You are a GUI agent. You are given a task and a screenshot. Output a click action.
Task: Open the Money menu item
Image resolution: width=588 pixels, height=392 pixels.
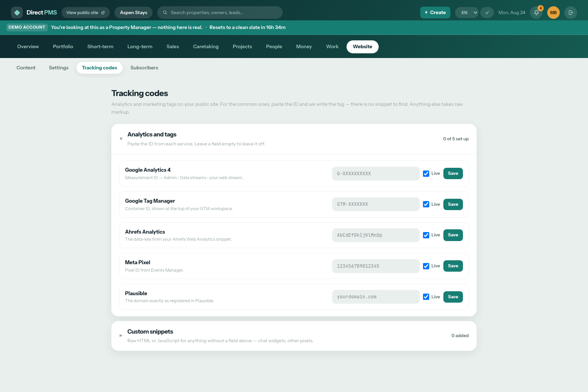[304, 47]
